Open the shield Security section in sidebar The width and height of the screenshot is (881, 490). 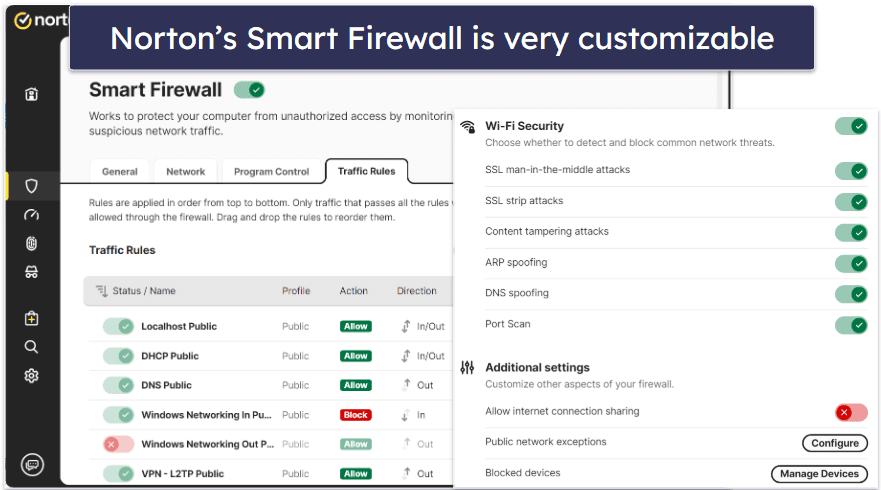[x=31, y=186]
